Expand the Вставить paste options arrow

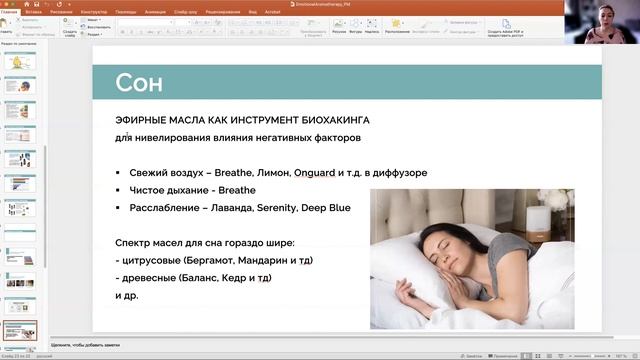pyautogui.click(x=10, y=23)
